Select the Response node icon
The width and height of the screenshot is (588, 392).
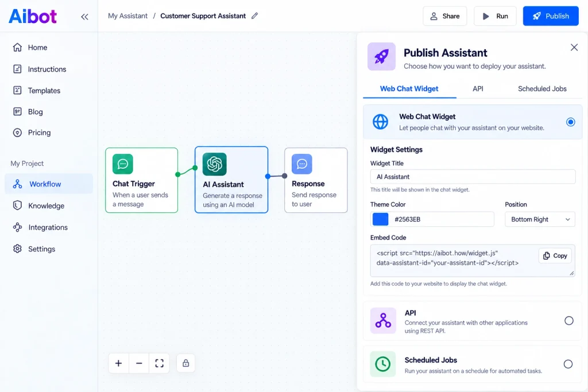tap(302, 164)
